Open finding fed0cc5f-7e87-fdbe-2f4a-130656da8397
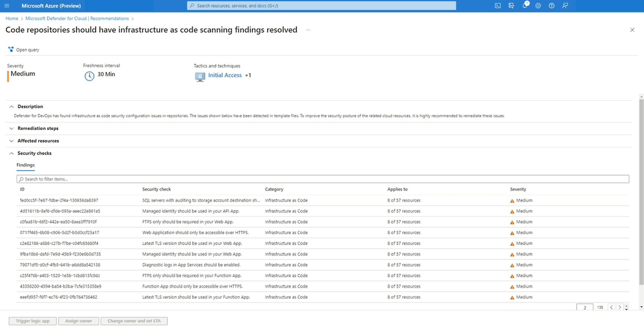The height and width of the screenshot is (327, 644). click(x=323, y=200)
